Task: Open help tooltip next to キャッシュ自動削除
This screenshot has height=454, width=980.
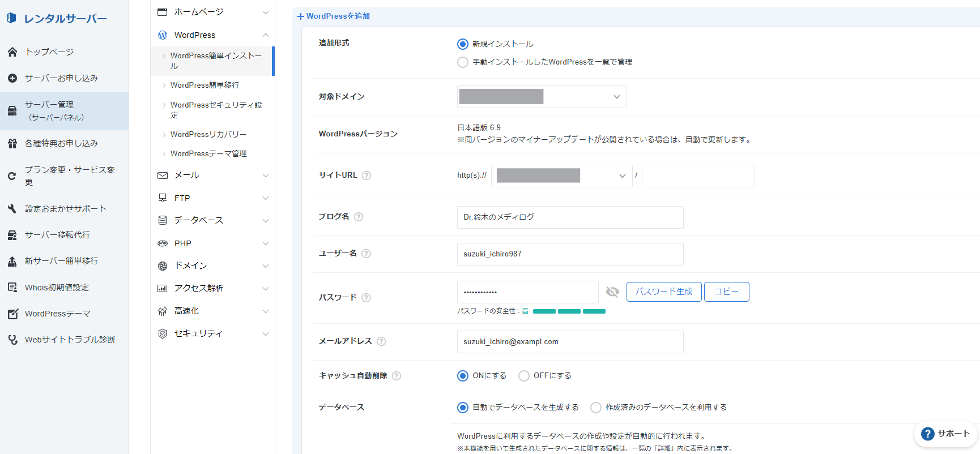Action: [x=397, y=376]
